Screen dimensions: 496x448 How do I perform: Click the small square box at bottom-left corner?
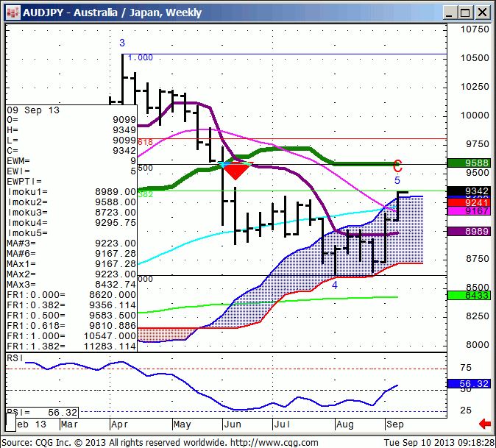pos(10,422)
